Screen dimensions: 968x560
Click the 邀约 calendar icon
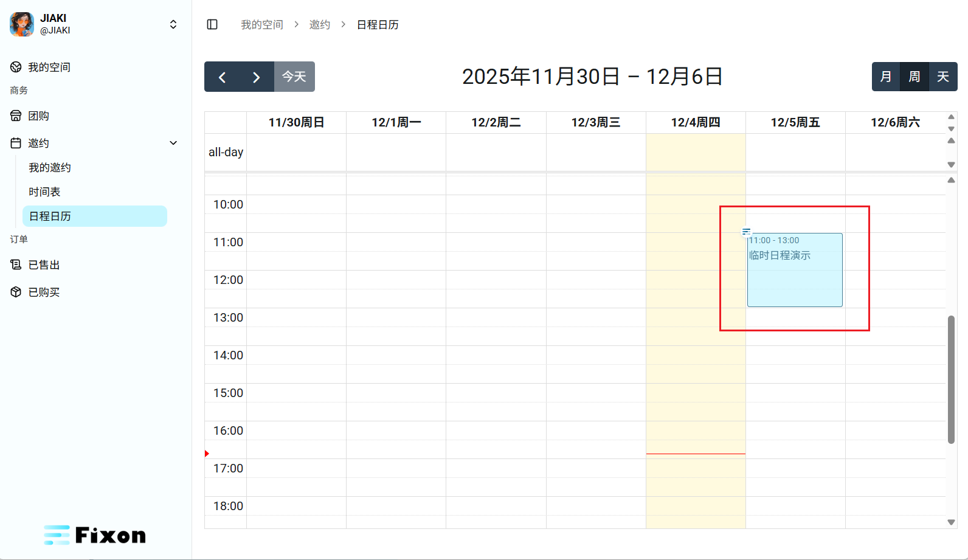point(16,143)
